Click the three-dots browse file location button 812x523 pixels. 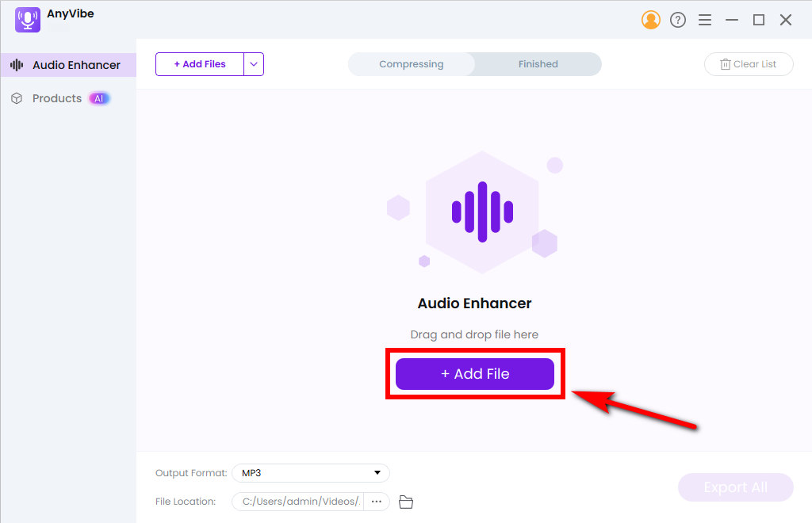pos(377,502)
